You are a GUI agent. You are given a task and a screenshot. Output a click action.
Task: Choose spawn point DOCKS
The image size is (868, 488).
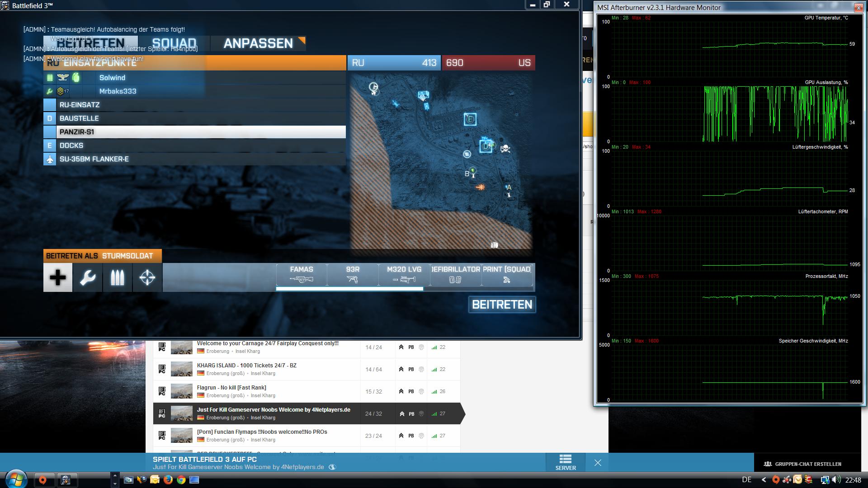[194, 145]
